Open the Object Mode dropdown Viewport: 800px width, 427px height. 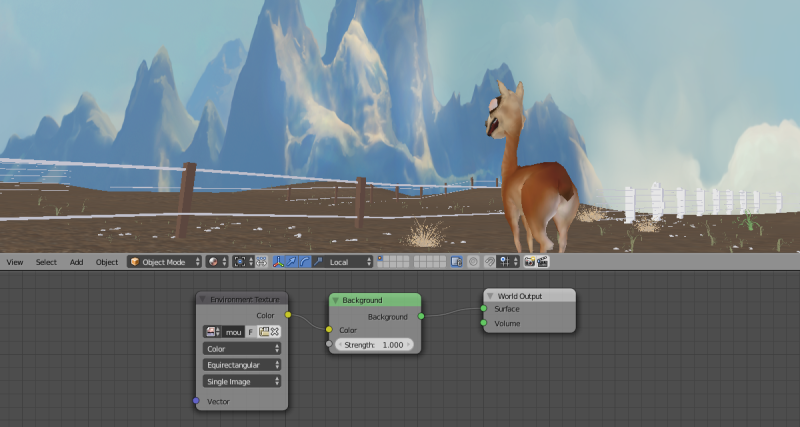click(x=164, y=262)
